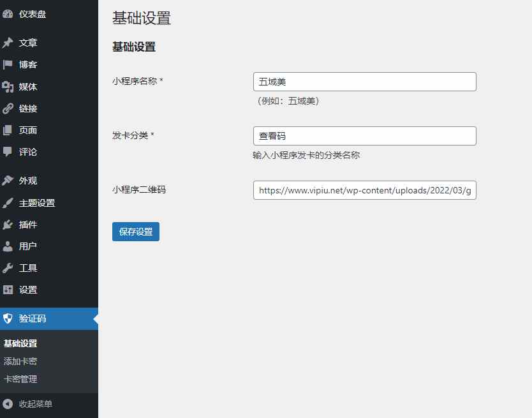Click the brush icon beside 主题设置
The width and height of the screenshot is (532, 418).
pos(8,203)
